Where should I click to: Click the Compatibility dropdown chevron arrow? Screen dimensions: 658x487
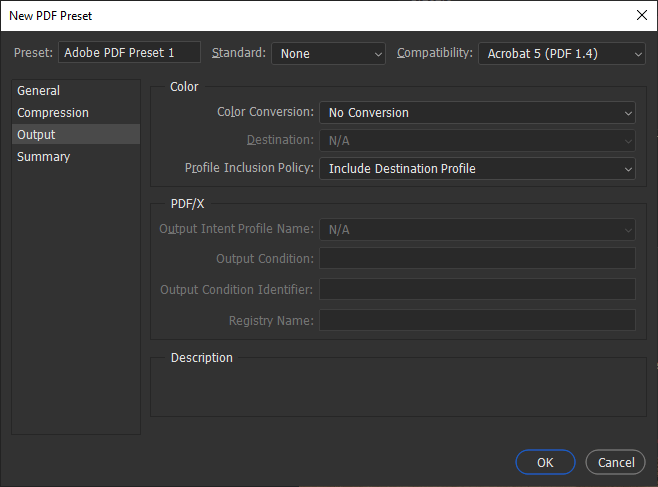point(637,54)
